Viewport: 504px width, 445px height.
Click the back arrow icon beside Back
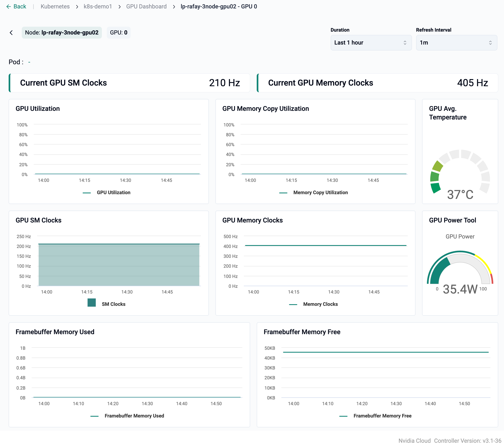pyautogui.click(x=9, y=6)
